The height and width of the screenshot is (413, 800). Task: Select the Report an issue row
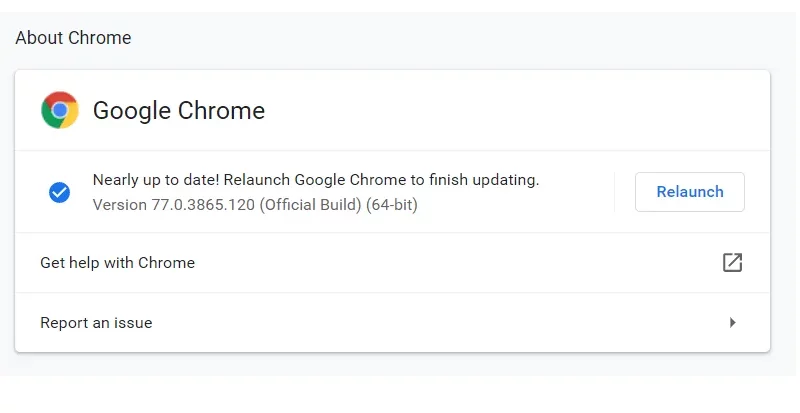(x=392, y=323)
